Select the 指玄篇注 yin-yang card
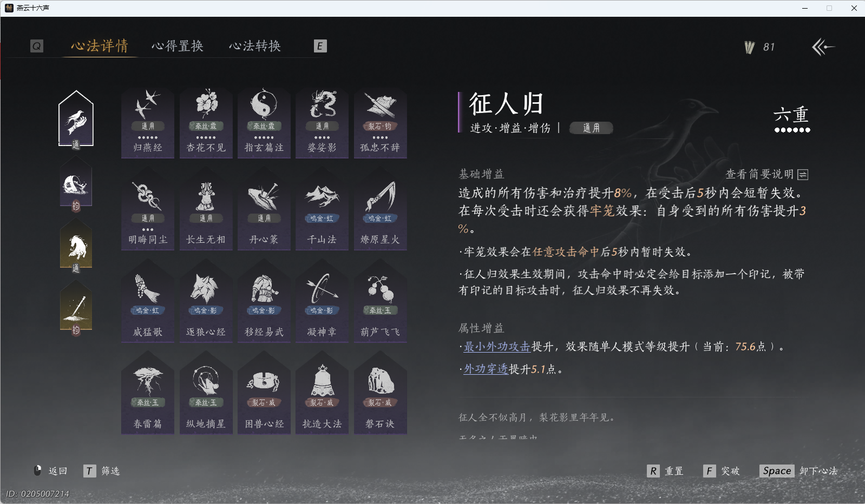The image size is (865, 504). click(x=264, y=123)
